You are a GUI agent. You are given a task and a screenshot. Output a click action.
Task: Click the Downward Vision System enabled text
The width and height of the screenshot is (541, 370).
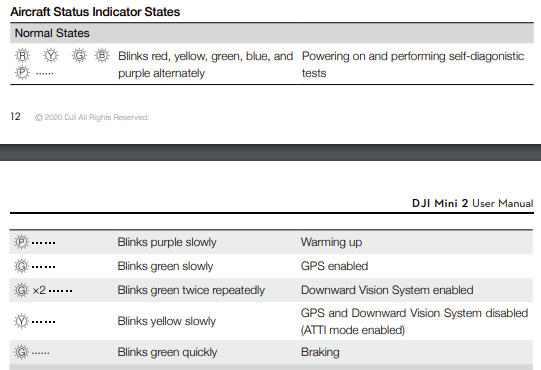[x=387, y=290]
